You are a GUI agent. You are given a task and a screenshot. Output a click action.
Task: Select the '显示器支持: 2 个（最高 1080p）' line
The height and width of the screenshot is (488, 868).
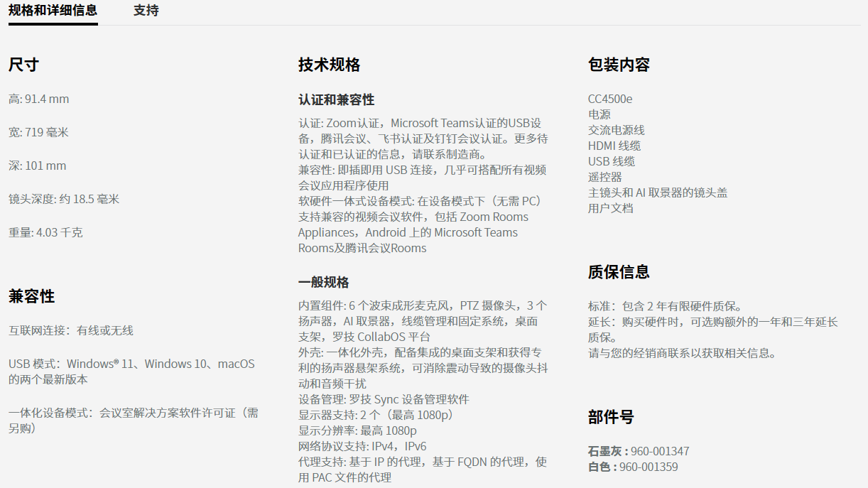(376, 416)
